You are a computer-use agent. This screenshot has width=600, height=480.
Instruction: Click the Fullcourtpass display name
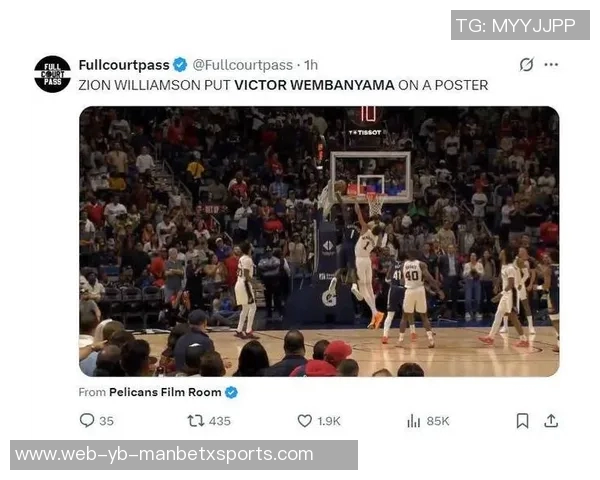pyautogui.click(x=124, y=65)
